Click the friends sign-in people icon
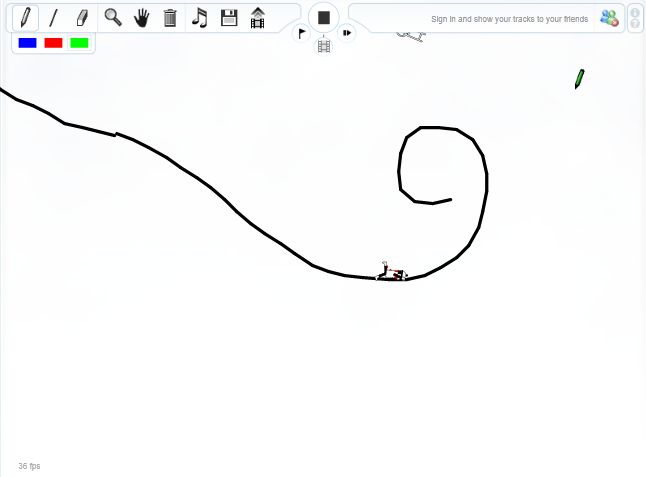Image resolution: width=646 pixels, height=477 pixels. pos(609,18)
